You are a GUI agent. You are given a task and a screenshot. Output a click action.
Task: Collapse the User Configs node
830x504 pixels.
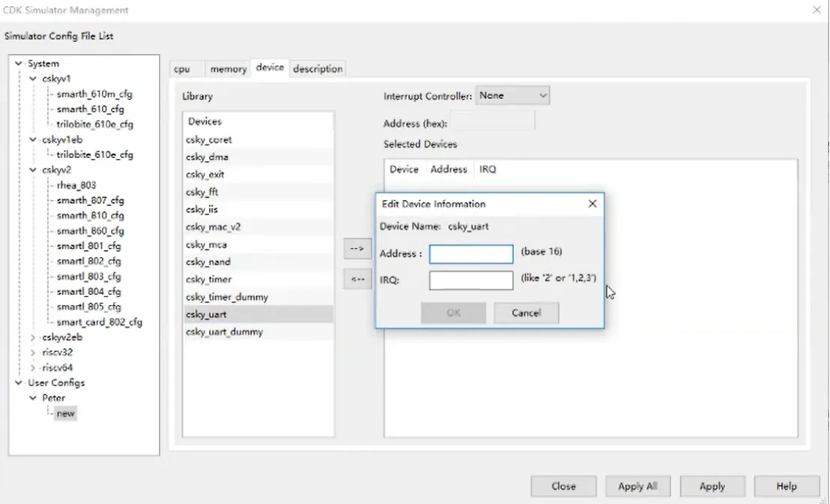click(x=19, y=383)
